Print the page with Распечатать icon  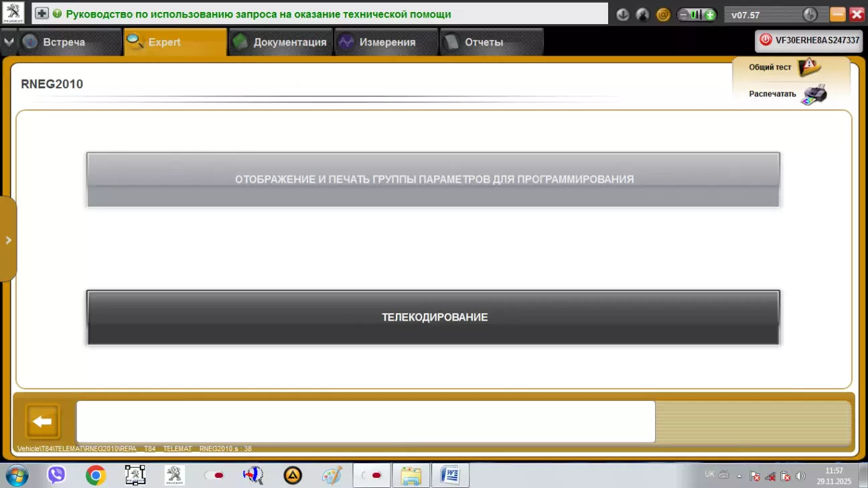(814, 94)
